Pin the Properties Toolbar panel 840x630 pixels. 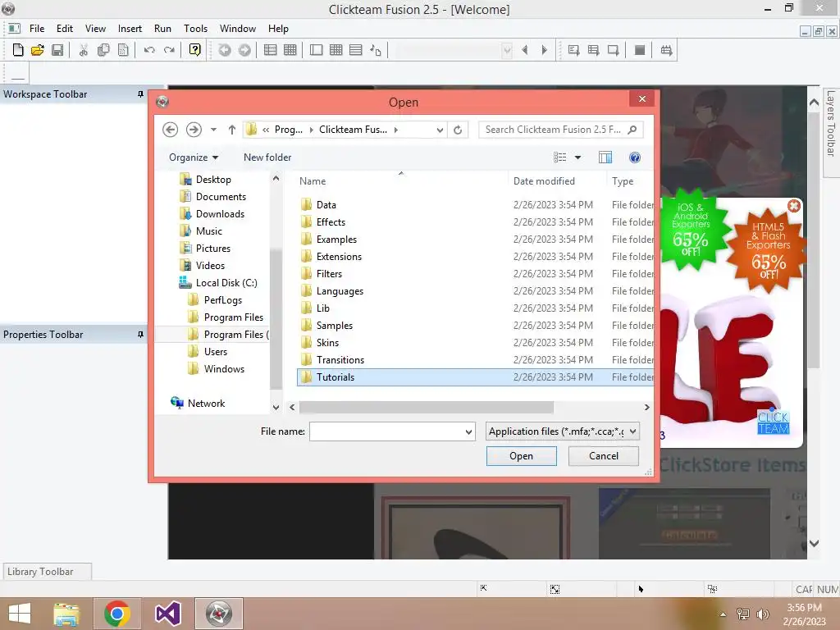[140, 335]
